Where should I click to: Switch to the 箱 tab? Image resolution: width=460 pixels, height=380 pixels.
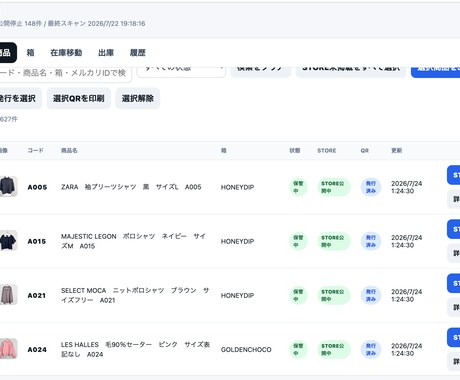(30, 53)
